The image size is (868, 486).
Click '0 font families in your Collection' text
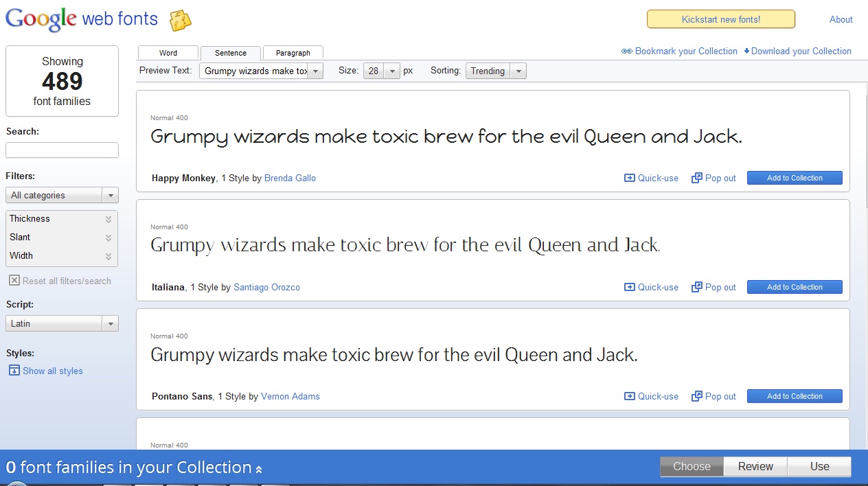128,467
